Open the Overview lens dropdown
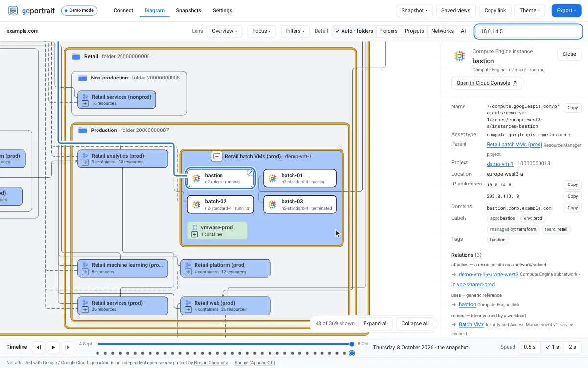This screenshot has height=368, width=588. tap(224, 31)
